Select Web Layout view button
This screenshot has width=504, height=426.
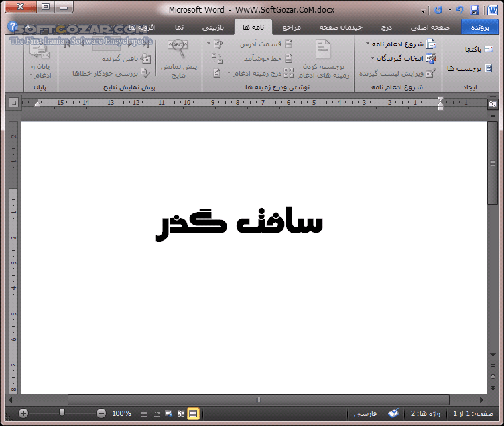click(x=168, y=413)
